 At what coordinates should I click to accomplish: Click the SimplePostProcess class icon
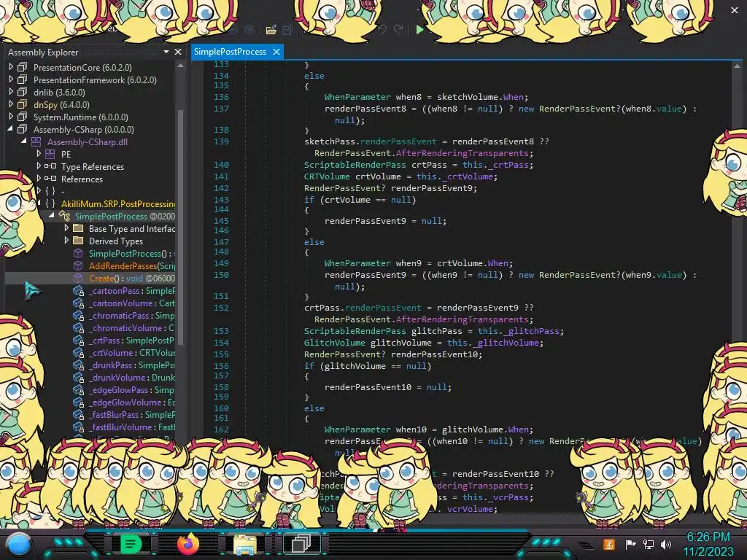click(x=64, y=216)
